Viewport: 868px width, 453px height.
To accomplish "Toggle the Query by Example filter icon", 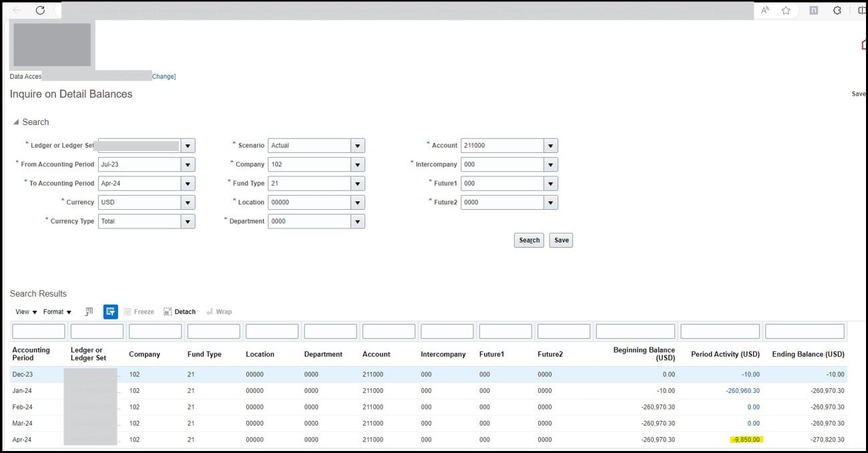I will (x=111, y=311).
